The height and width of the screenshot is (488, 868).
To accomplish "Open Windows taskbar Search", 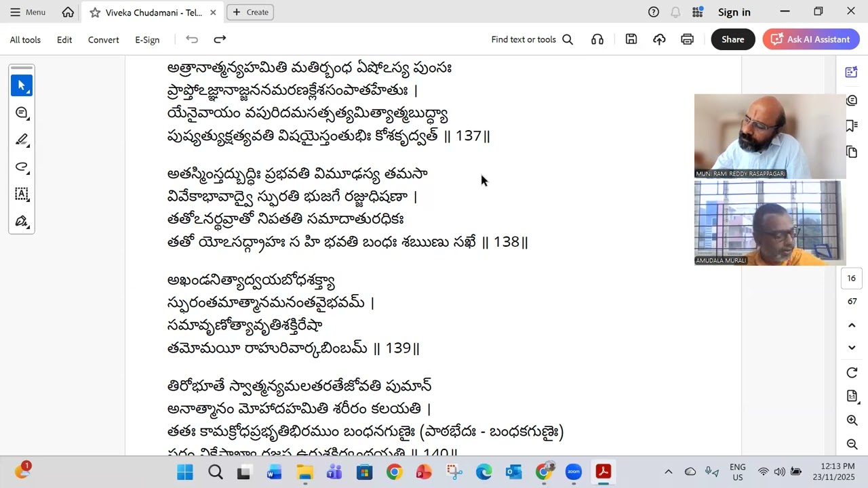I will (216, 472).
